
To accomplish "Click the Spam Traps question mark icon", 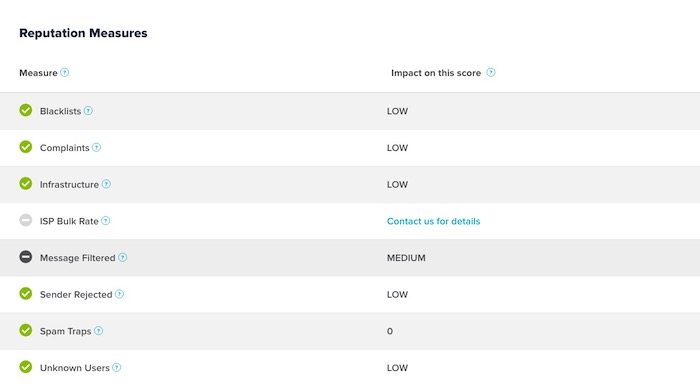I will [99, 331].
